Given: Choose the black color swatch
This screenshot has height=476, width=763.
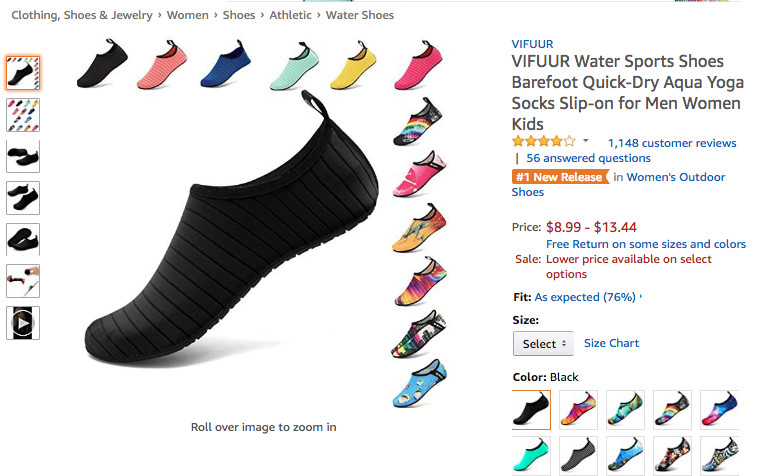Looking at the screenshot, I should 531,410.
